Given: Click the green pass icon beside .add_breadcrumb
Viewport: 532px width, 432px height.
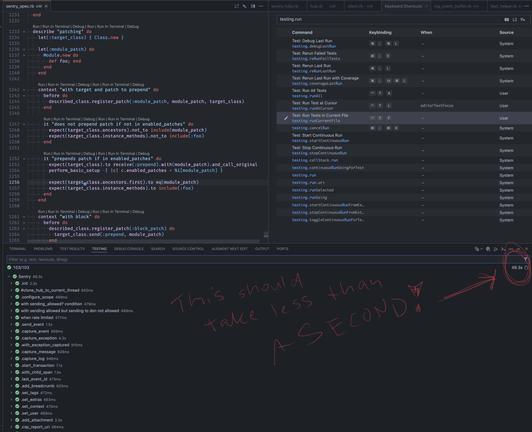Looking at the screenshot, I should pos(17,386).
